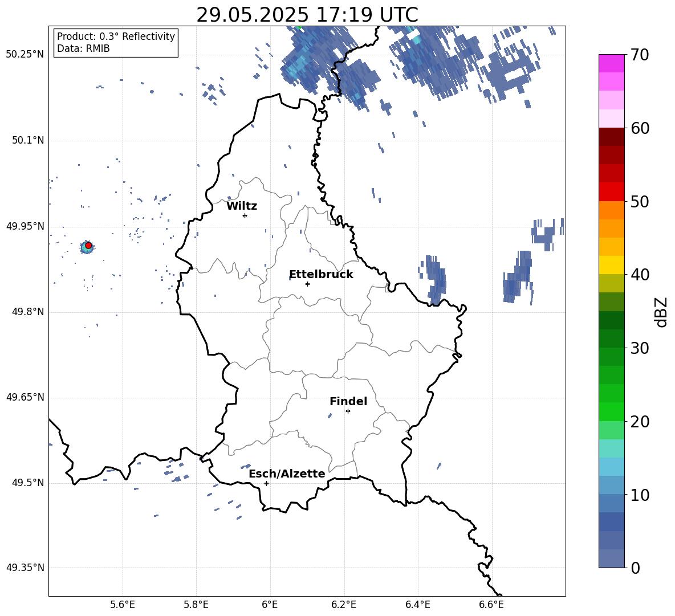Click the 50.25°N latitude tick label

[25, 55]
